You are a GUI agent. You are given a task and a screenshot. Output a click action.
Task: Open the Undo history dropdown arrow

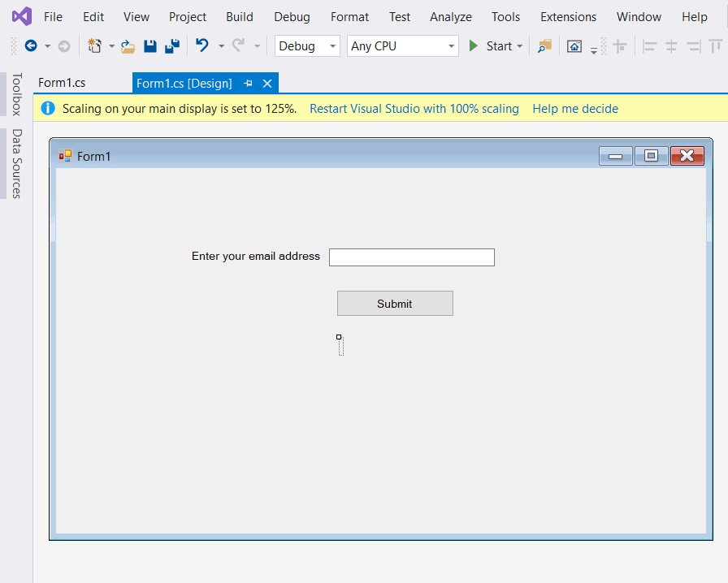coord(222,46)
